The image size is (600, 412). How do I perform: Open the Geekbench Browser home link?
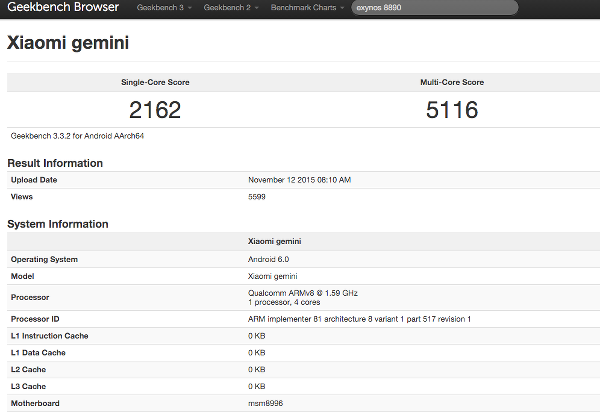(63, 7)
